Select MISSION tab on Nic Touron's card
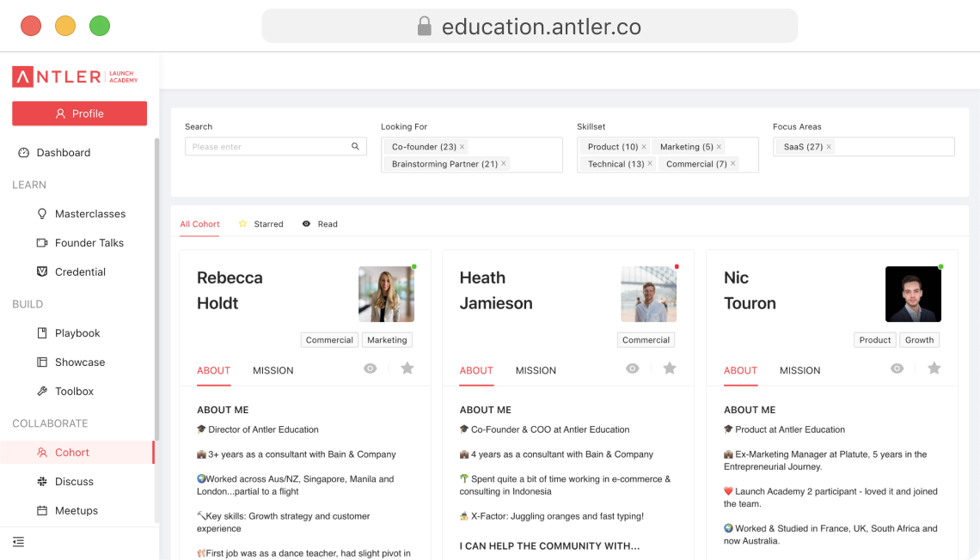The width and height of the screenshot is (980, 560). click(800, 370)
